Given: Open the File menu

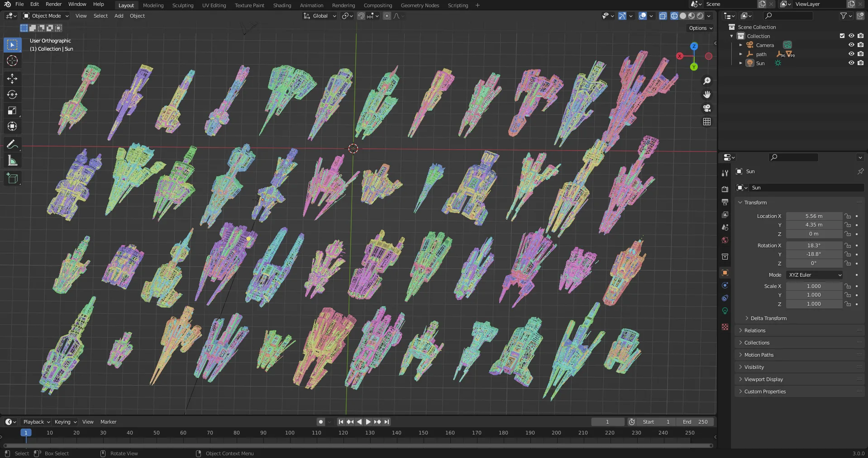Looking at the screenshot, I should pyautogui.click(x=19, y=4).
